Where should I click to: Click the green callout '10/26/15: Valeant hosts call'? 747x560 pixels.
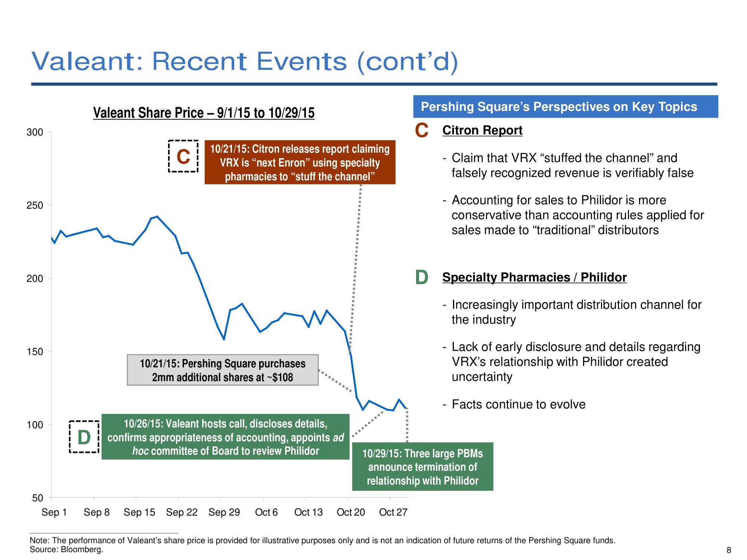click(226, 437)
